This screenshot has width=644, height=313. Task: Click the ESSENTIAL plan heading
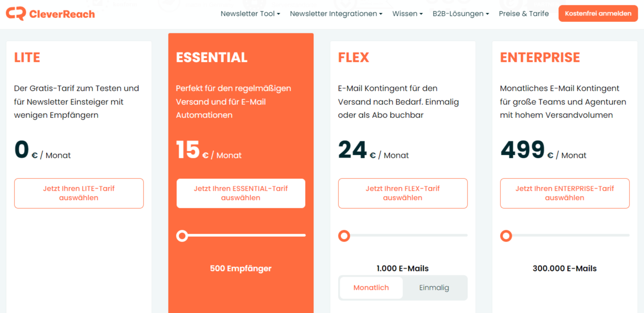(x=212, y=57)
